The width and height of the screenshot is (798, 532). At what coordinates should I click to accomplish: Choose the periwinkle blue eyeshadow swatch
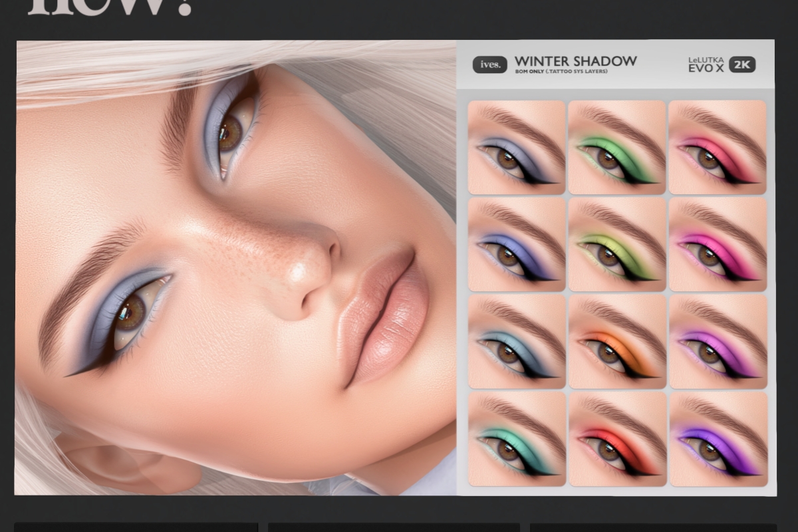[x=517, y=244]
